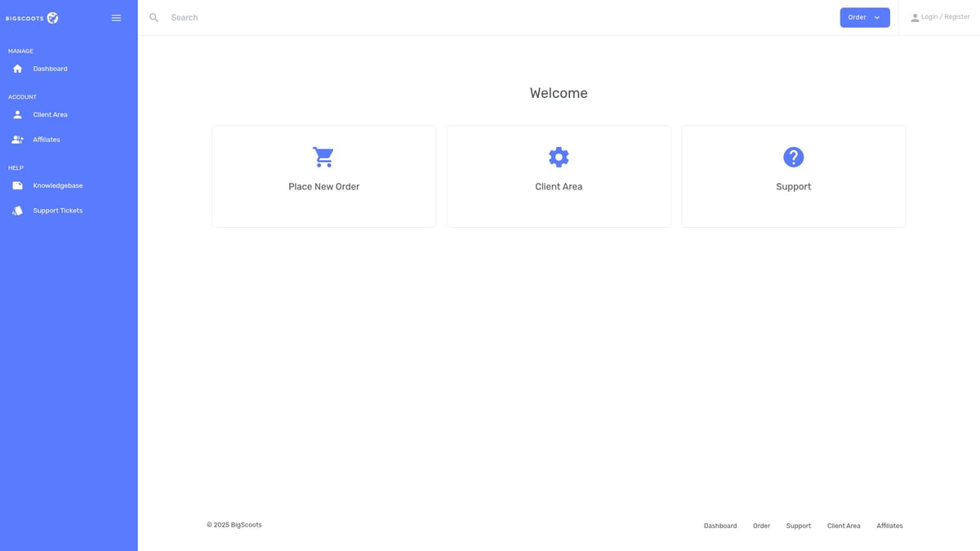Open the footer Affiliates link

pyautogui.click(x=889, y=526)
